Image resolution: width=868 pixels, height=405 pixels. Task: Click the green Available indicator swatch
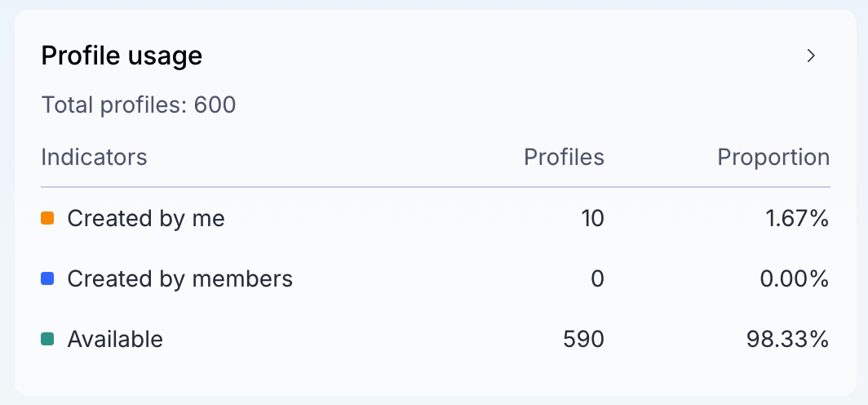tap(47, 339)
